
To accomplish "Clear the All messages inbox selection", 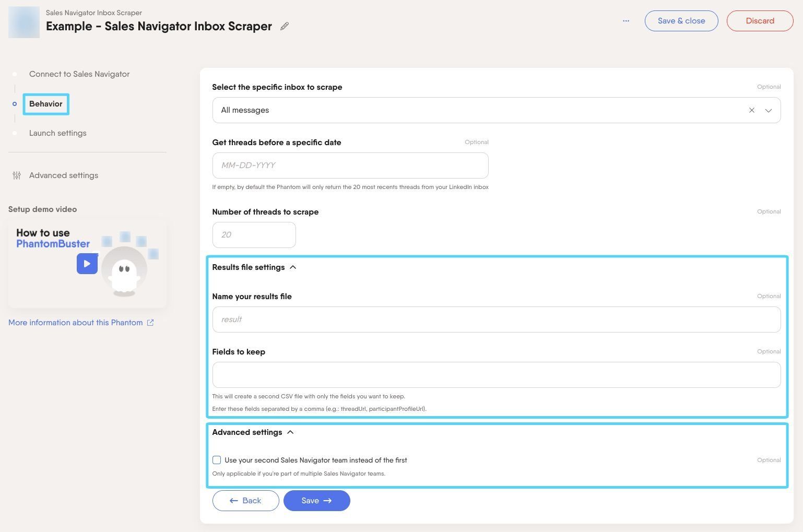I will click(x=752, y=110).
